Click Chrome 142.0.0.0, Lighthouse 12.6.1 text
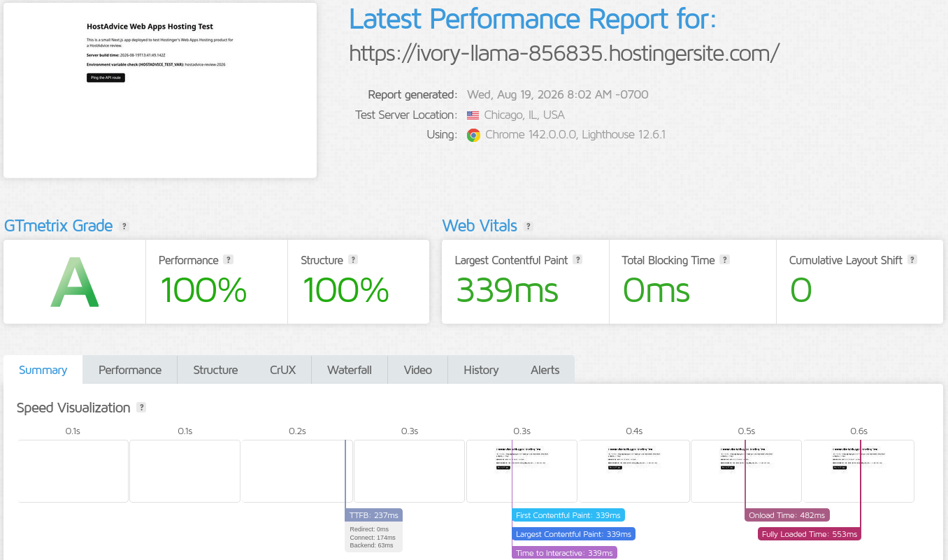 tap(575, 134)
